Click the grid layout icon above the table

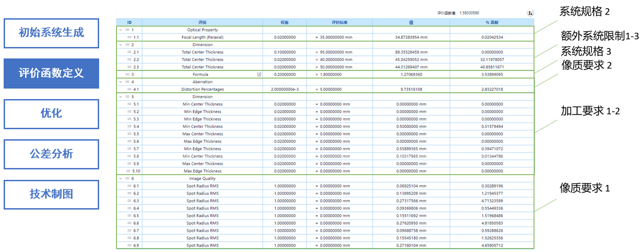click(530, 13)
